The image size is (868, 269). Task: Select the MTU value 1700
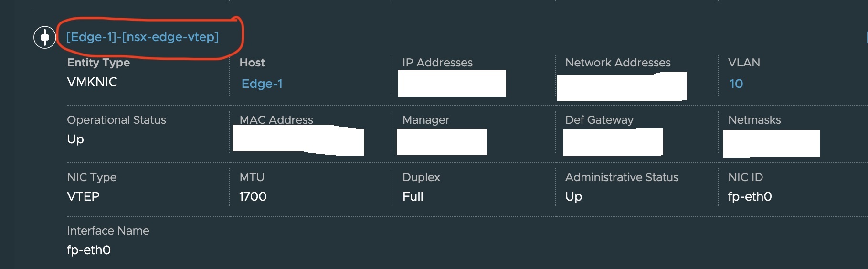(253, 196)
